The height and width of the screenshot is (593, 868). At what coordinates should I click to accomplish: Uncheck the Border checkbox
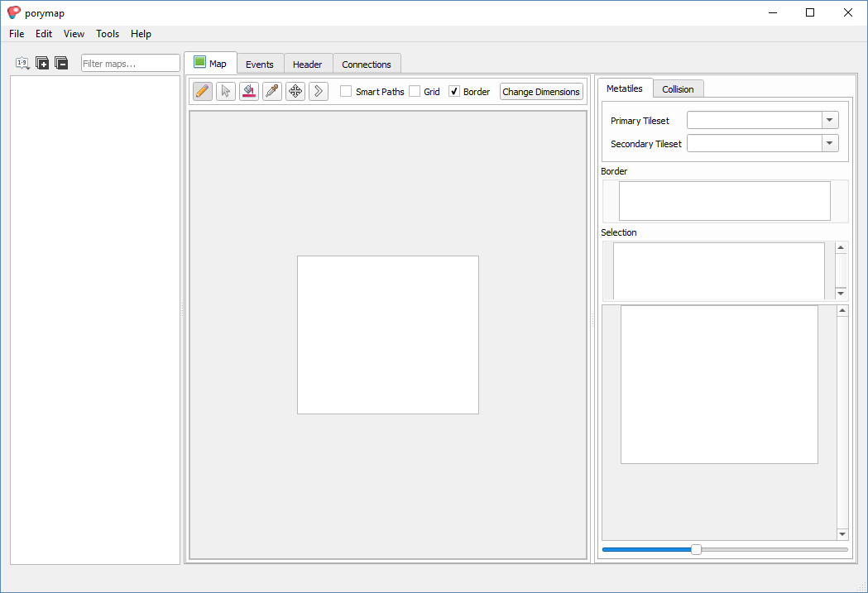pyautogui.click(x=454, y=91)
